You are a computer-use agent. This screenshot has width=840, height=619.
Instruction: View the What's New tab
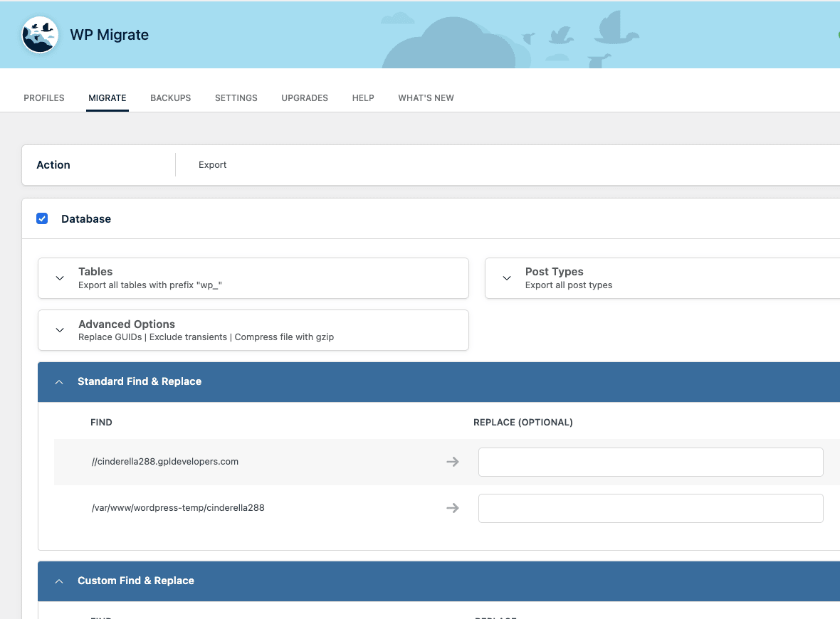pos(426,98)
